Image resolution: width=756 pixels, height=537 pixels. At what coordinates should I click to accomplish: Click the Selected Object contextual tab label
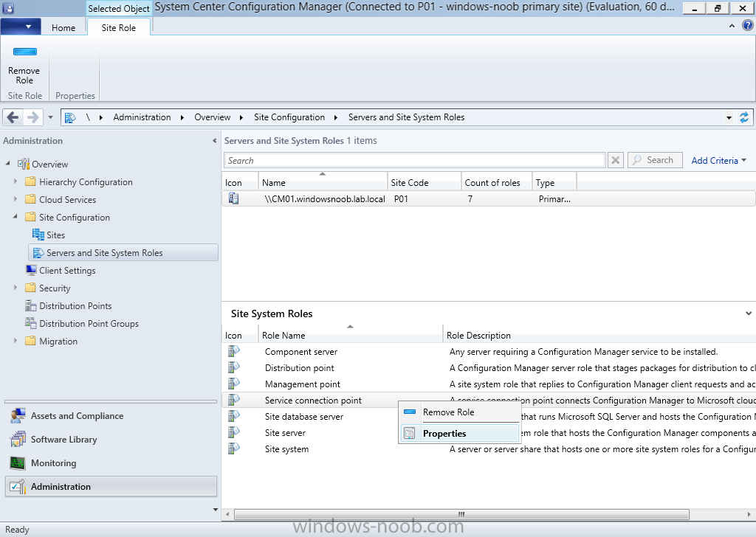119,8
